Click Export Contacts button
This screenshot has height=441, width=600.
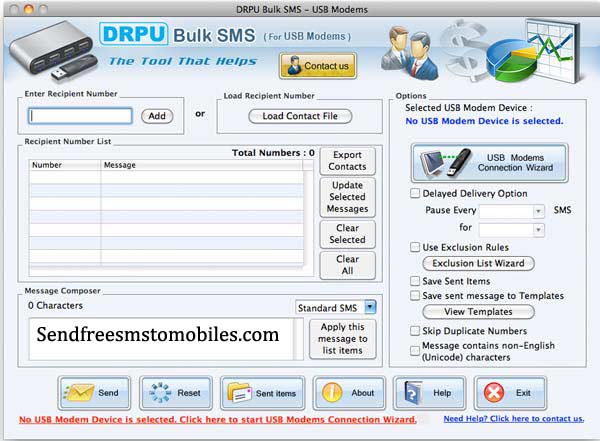click(347, 161)
